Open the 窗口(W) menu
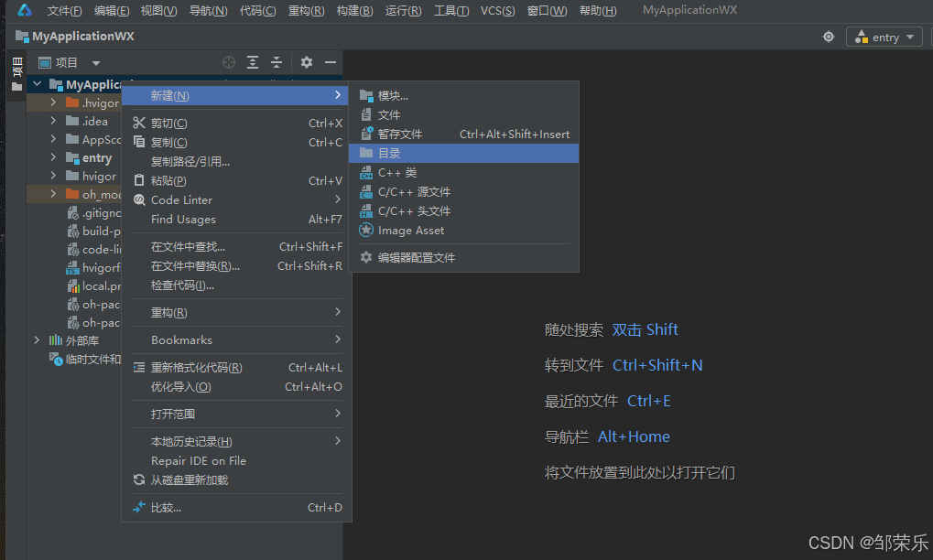Image resolution: width=933 pixels, height=560 pixels. coord(547,11)
